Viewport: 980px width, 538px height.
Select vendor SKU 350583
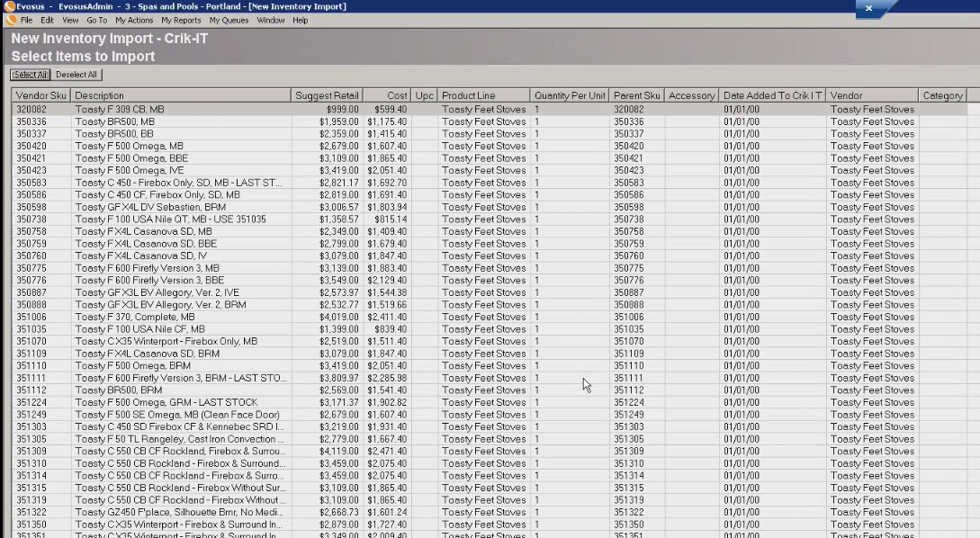pyautogui.click(x=31, y=183)
